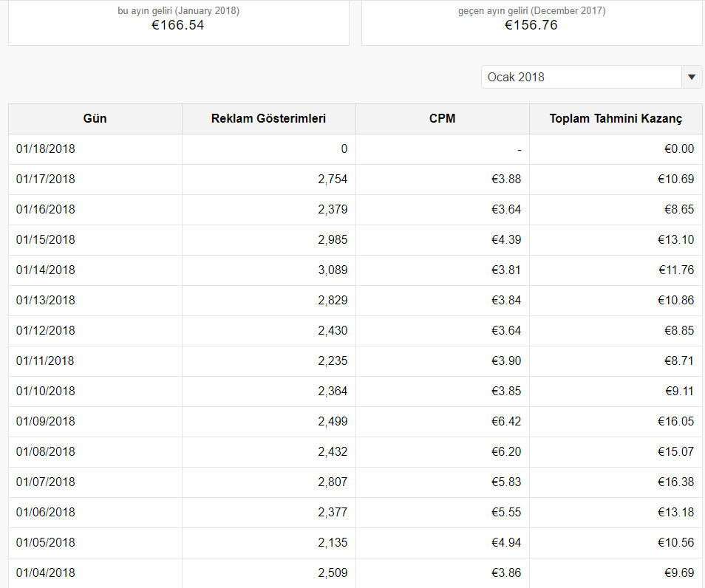Viewport: 705px width, 588px height.
Task: Click the geçen ayın geliri label
Action: point(531,11)
